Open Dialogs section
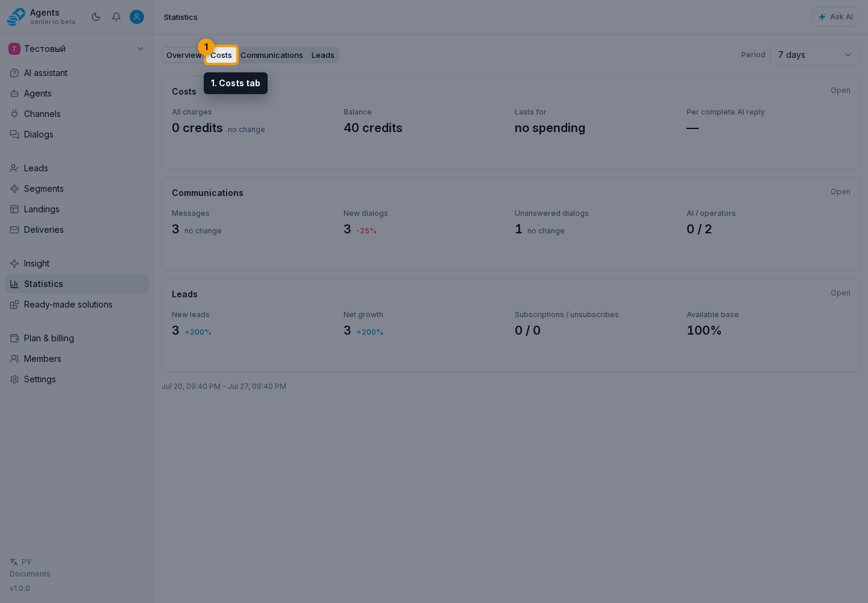 click(x=77, y=134)
